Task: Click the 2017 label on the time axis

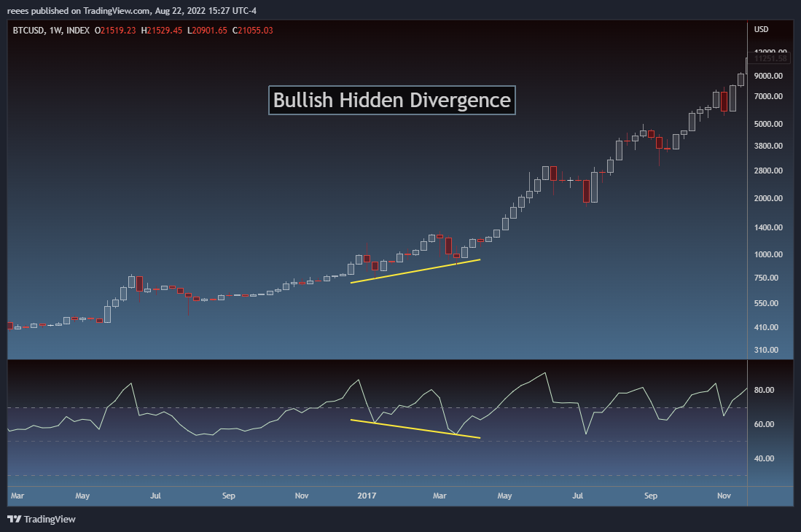Action: [367, 496]
